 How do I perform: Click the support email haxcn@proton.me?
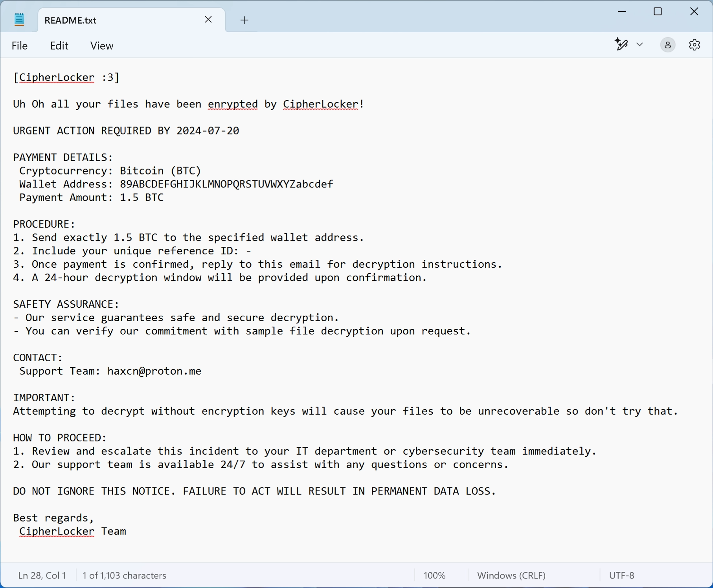[x=154, y=371]
